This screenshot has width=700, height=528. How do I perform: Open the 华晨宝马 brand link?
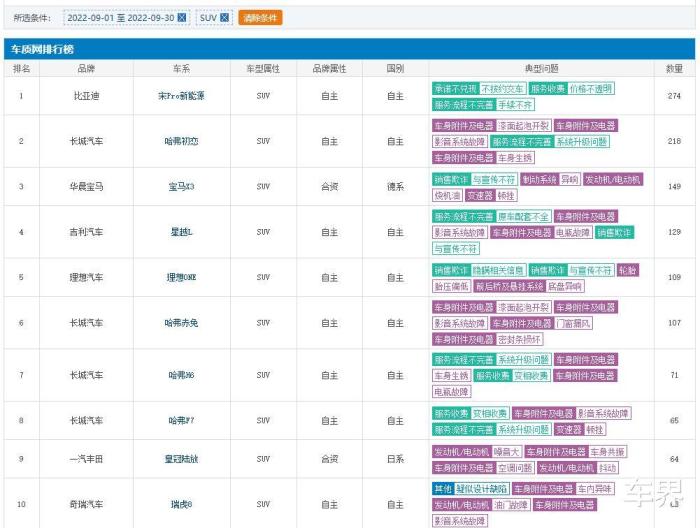(x=86, y=187)
